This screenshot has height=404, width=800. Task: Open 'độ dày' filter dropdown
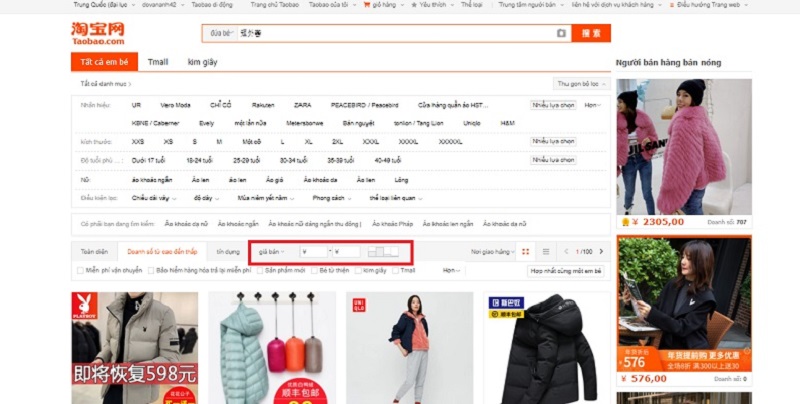[206, 198]
